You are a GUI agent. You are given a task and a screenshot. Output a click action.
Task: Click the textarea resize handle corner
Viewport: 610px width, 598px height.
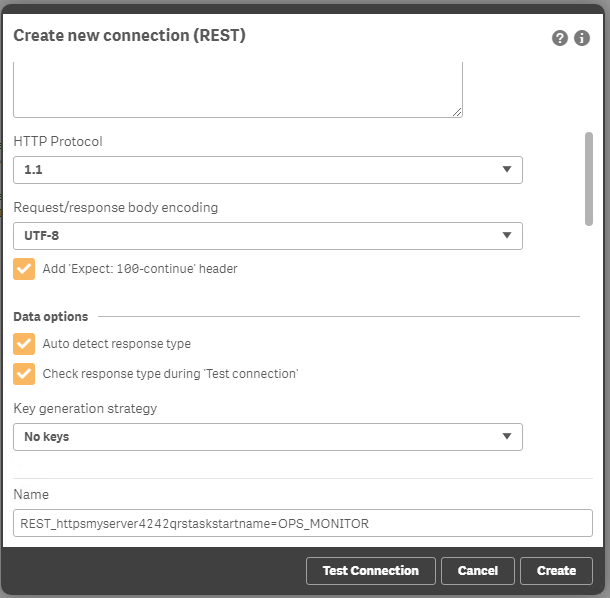click(457, 112)
